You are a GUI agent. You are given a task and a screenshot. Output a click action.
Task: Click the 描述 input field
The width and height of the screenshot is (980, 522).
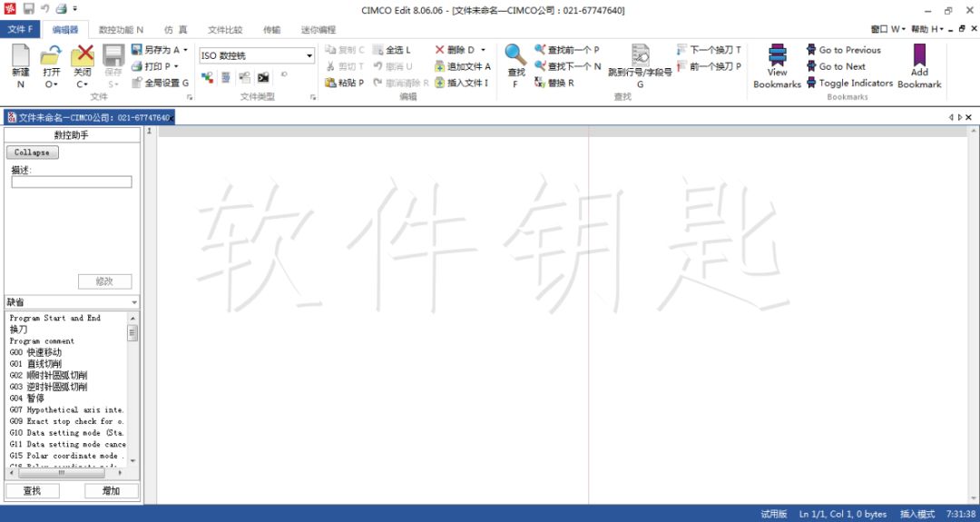pyautogui.click(x=72, y=182)
